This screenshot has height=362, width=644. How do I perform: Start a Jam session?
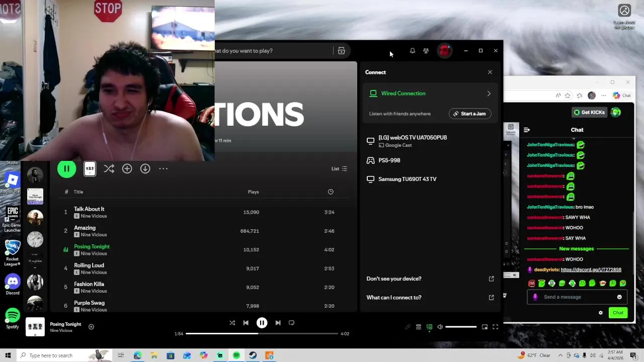[x=469, y=114]
